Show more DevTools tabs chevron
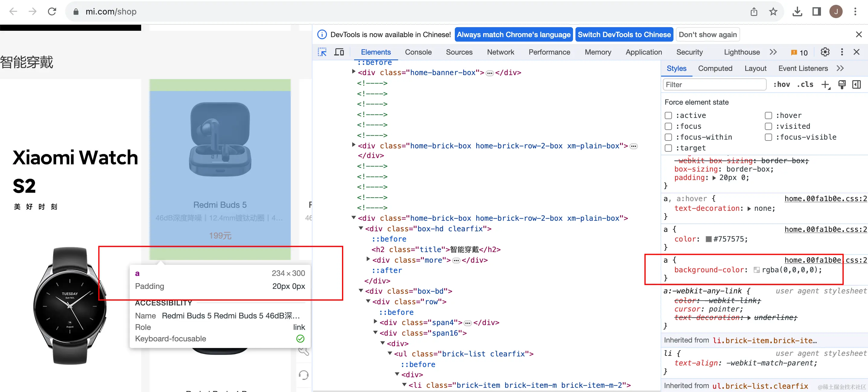The image size is (868, 392). (x=773, y=52)
